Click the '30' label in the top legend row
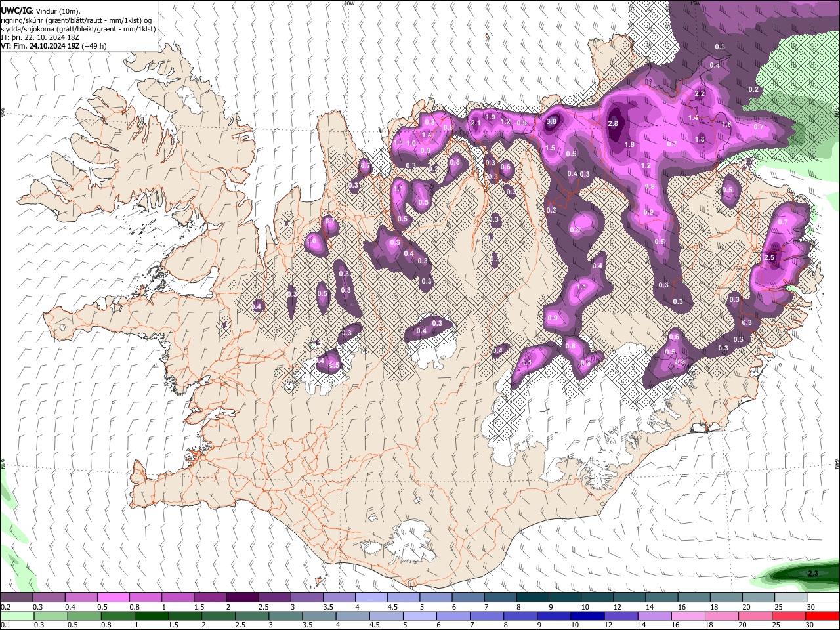This screenshot has width=840, height=630. point(811,607)
